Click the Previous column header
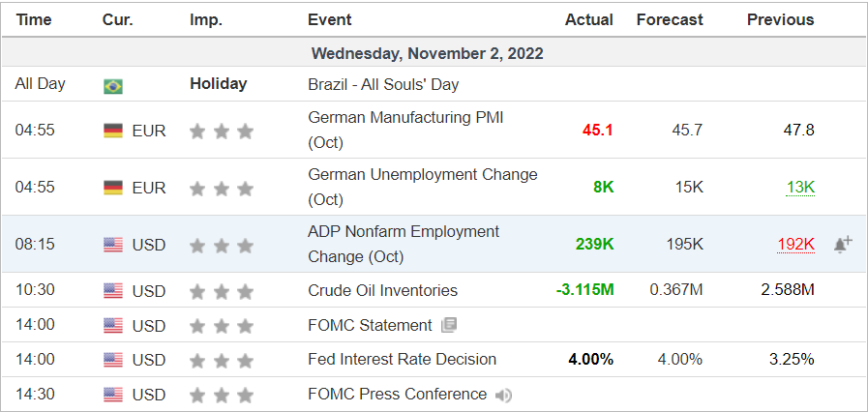Image resolution: width=868 pixels, height=412 pixels. point(781,20)
